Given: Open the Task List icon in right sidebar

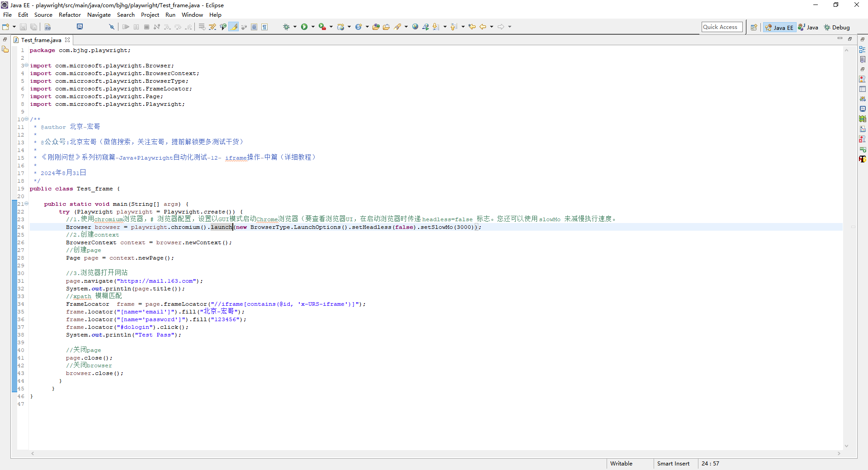Looking at the screenshot, I should [x=863, y=59].
